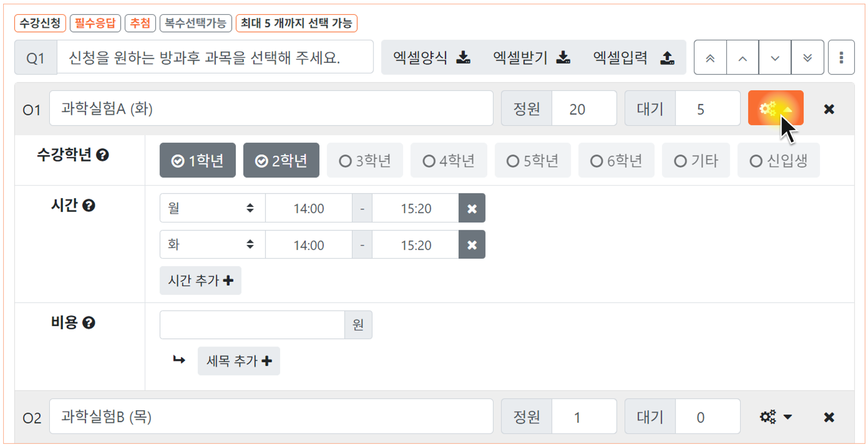Viewport: 868px width, 447px height.
Task: Click the O1 정원 field showing 20
Action: click(x=584, y=109)
